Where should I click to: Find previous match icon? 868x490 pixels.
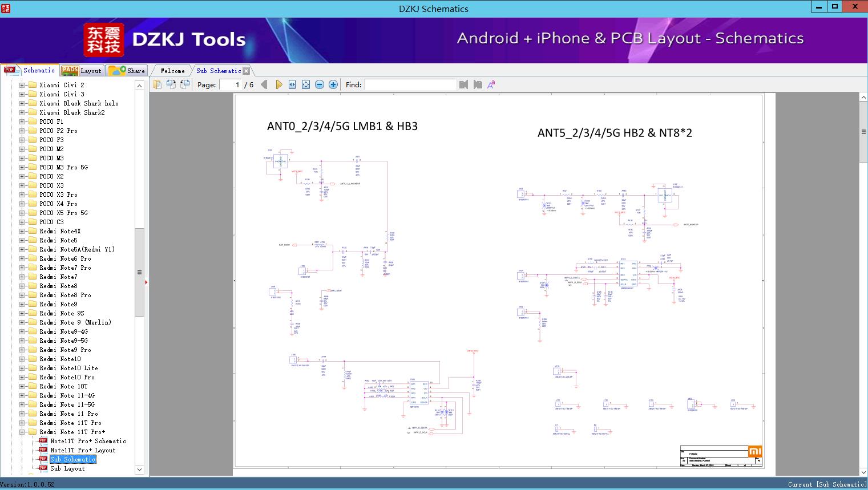(x=463, y=84)
